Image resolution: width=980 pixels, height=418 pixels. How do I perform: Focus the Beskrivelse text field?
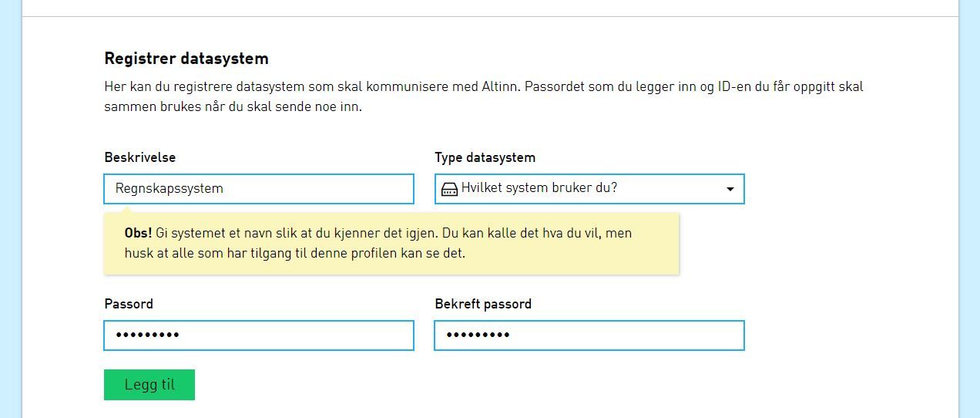coord(308,189)
